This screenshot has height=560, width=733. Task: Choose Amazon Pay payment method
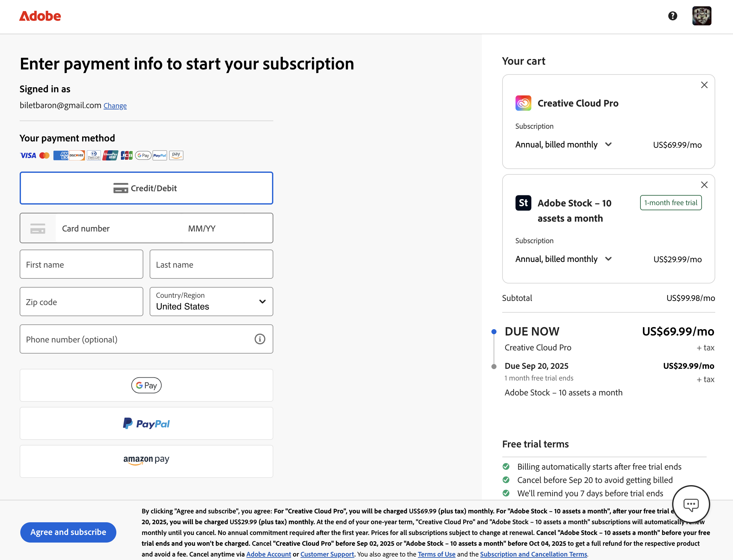click(146, 461)
